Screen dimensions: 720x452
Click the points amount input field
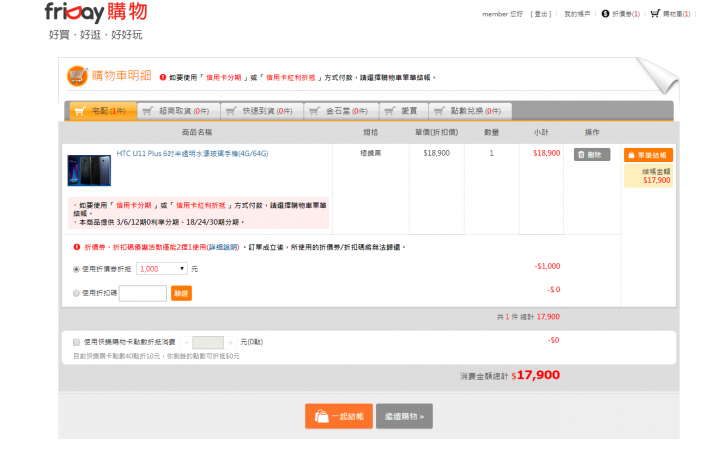pos(208,342)
